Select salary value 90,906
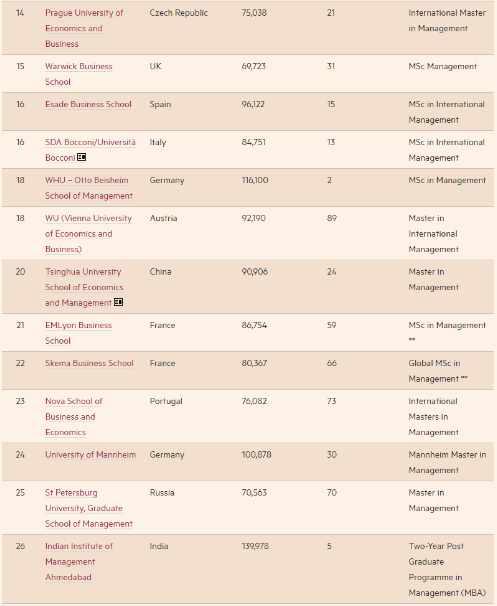This screenshot has height=606, width=497. [x=255, y=272]
